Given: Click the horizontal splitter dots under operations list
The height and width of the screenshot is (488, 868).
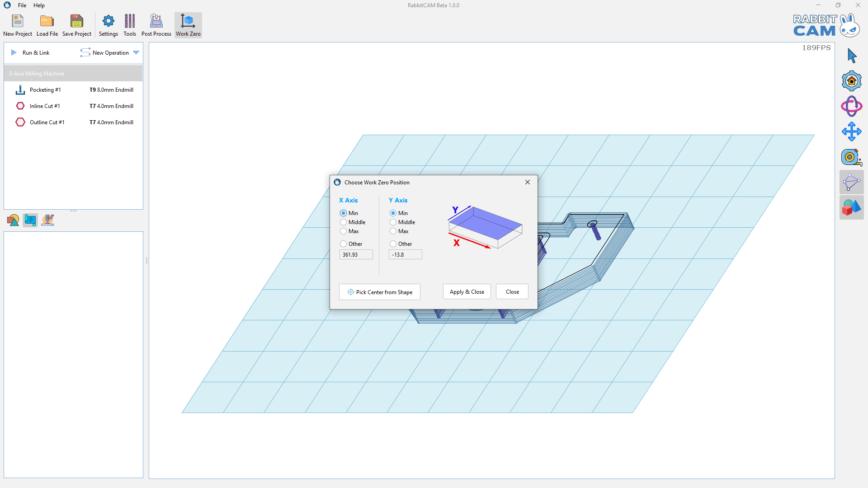Looking at the screenshot, I should pos(73,211).
